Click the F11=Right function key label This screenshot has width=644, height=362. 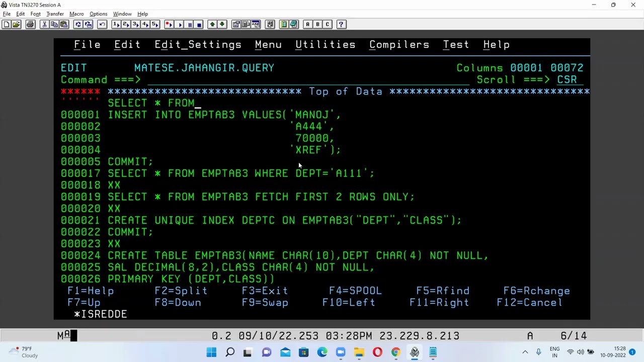point(439,303)
